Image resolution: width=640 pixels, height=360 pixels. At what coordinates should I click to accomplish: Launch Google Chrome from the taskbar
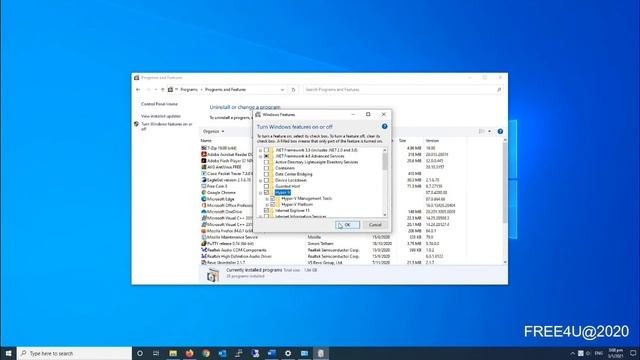[206, 353]
